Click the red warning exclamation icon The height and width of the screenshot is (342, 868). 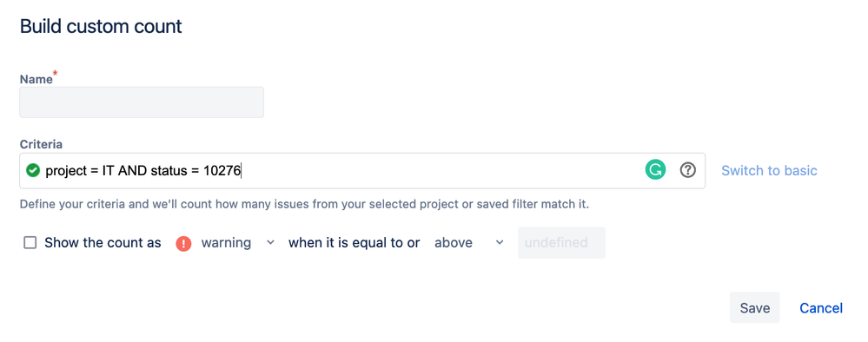pyautogui.click(x=184, y=244)
